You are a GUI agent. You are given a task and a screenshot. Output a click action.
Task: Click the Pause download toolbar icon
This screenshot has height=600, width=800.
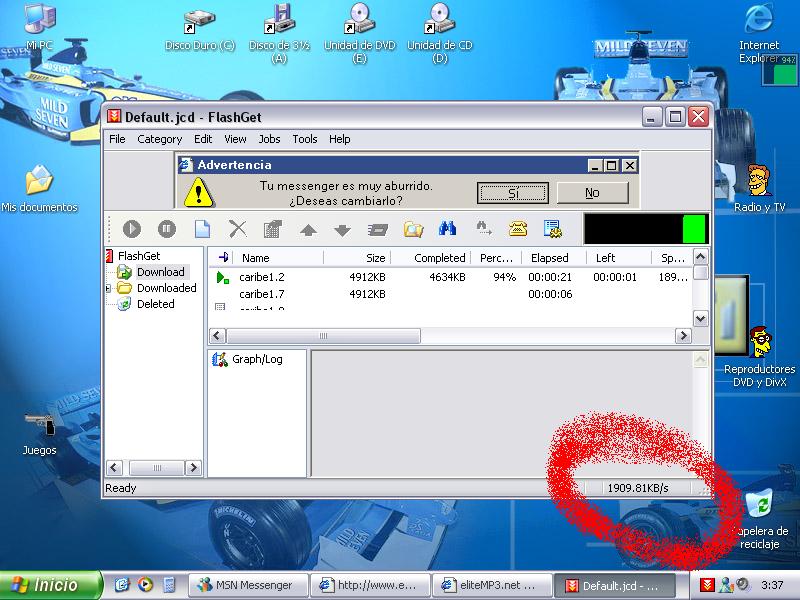coord(166,229)
